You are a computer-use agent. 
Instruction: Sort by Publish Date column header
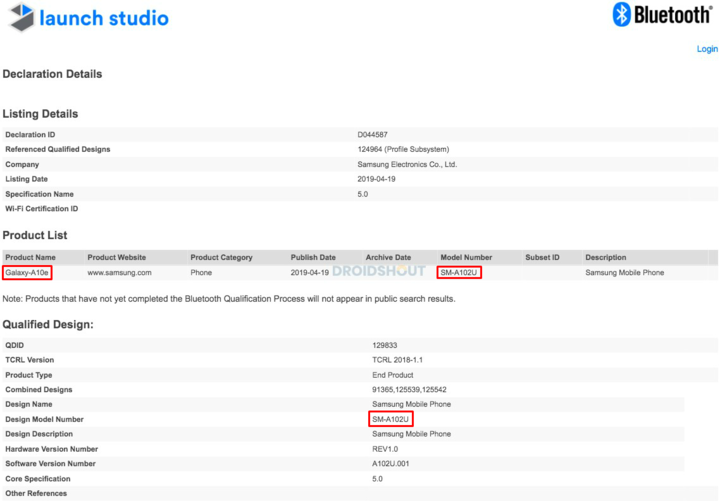click(x=313, y=257)
